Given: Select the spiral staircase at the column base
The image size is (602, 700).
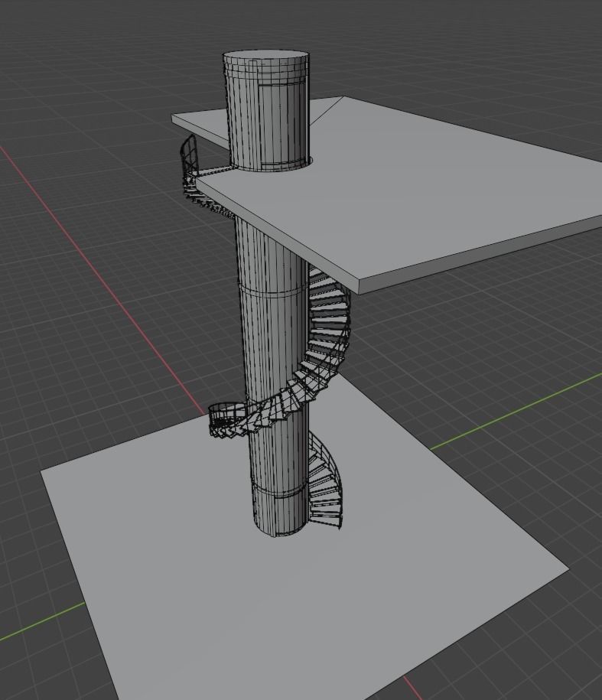Looking at the screenshot, I should pos(326,482).
